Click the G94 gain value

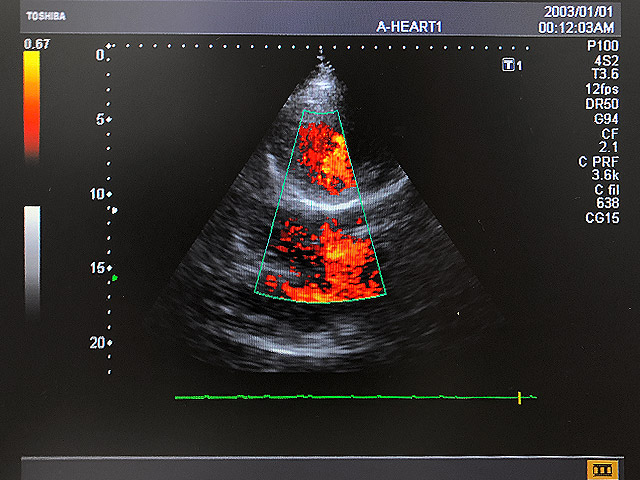coord(606,119)
